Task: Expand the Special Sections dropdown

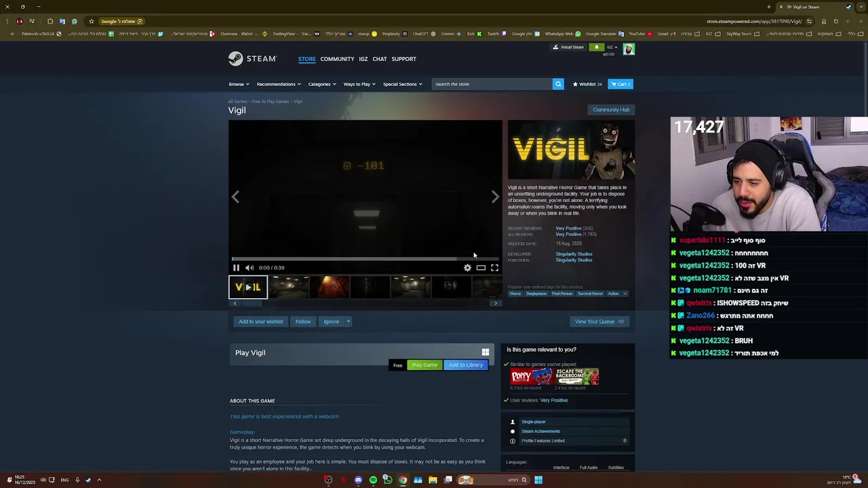Action: click(x=402, y=84)
